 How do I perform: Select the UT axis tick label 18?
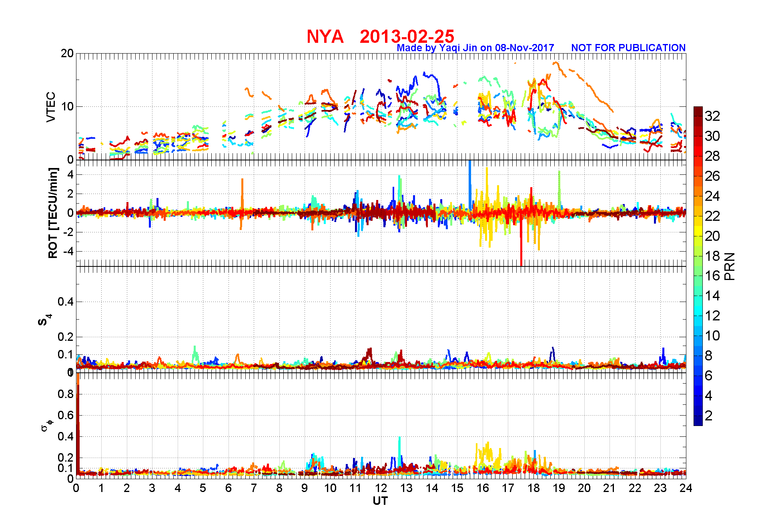coord(533,488)
